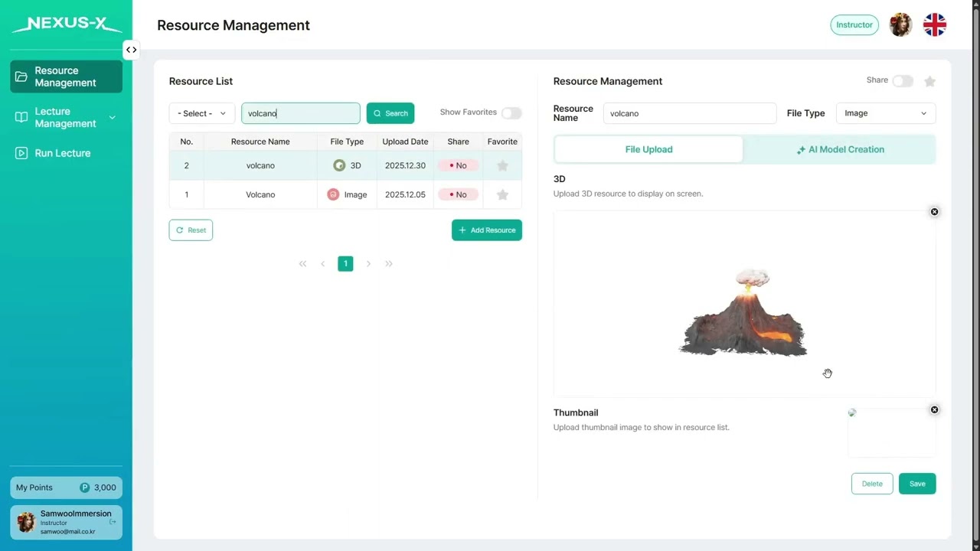The height and width of the screenshot is (551, 980).
Task: Click the Delete button
Action: pyautogui.click(x=872, y=484)
